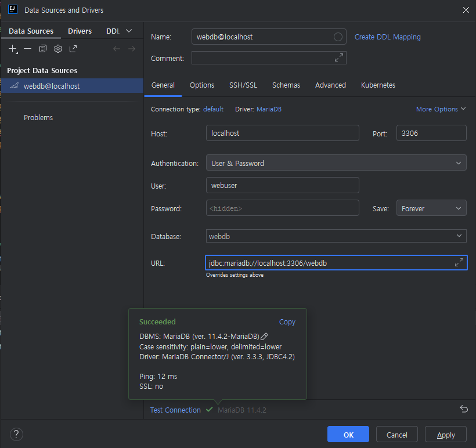Viewport: 476px width, 448px height.
Task: Open the Advanced tab
Action: click(330, 85)
